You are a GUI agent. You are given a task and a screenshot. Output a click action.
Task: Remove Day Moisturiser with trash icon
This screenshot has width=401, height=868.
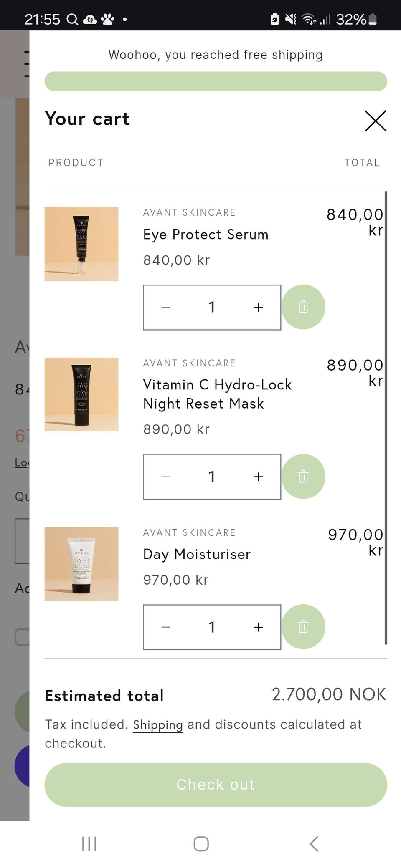pyautogui.click(x=303, y=627)
